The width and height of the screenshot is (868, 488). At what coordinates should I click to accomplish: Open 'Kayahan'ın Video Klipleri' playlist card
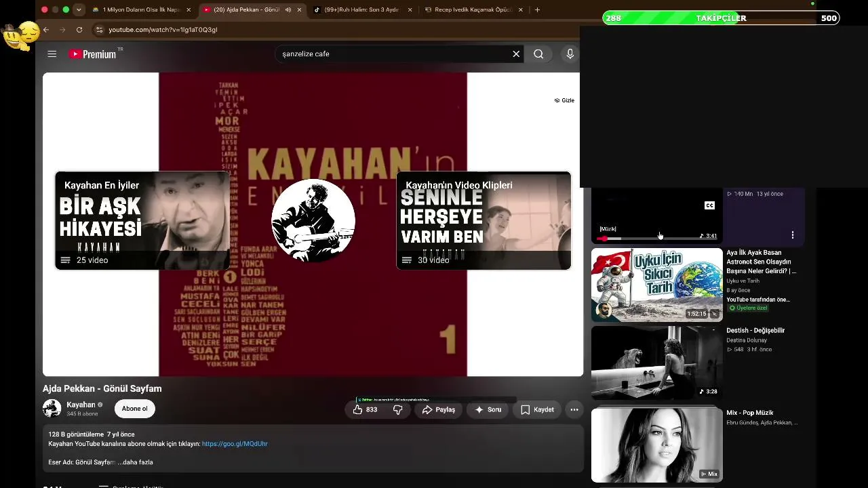(484, 220)
